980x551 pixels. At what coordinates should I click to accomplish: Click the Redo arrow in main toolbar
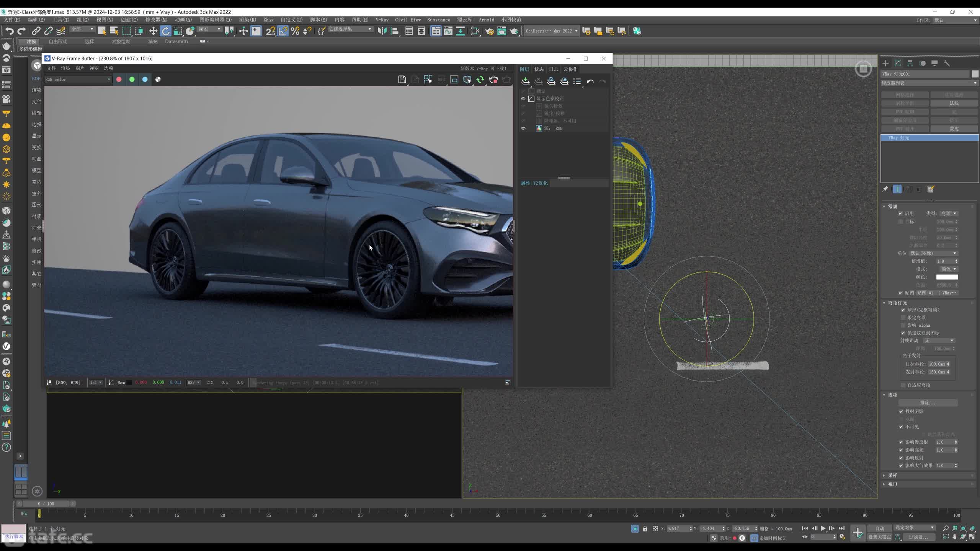pyautogui.click(x=22, y=31)
